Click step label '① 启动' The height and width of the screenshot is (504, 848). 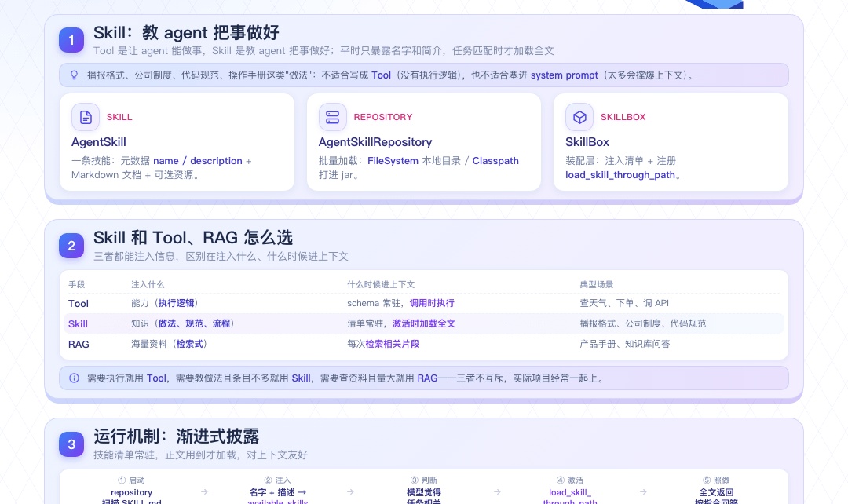point(131,480)
